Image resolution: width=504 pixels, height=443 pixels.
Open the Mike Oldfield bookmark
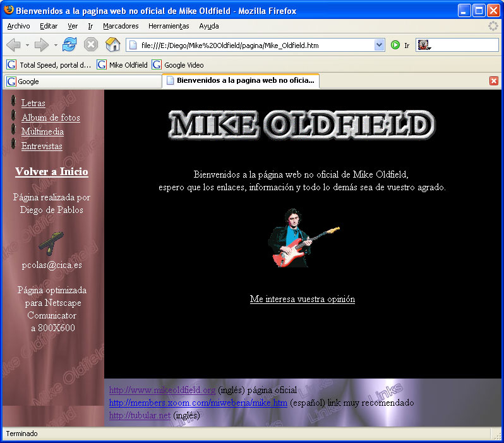click(x=122, y=65)
